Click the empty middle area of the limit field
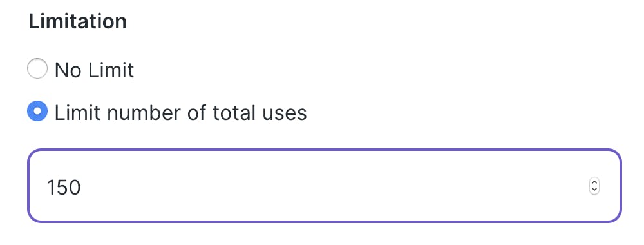This screenshot has height=245, width=644. (328, 186)
